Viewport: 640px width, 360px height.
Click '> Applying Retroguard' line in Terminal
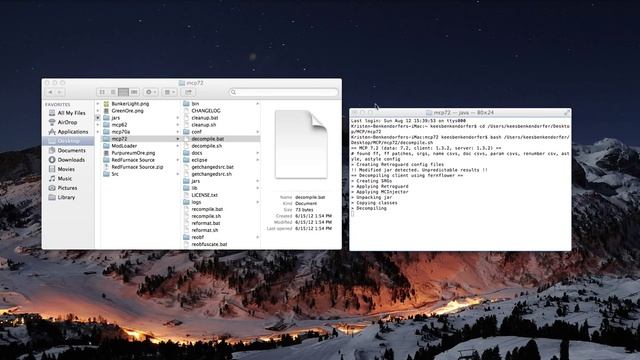point(380,186)
